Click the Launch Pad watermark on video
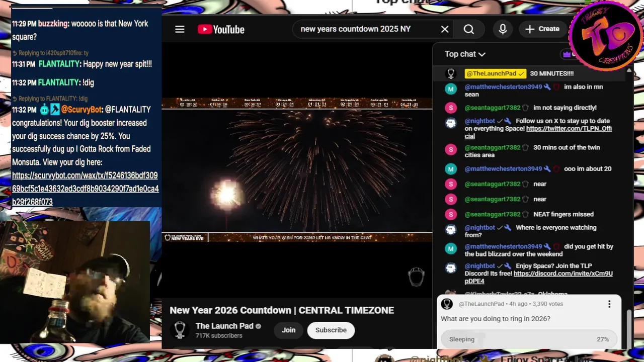The image size is (644, 362). [x=416, y=277]
